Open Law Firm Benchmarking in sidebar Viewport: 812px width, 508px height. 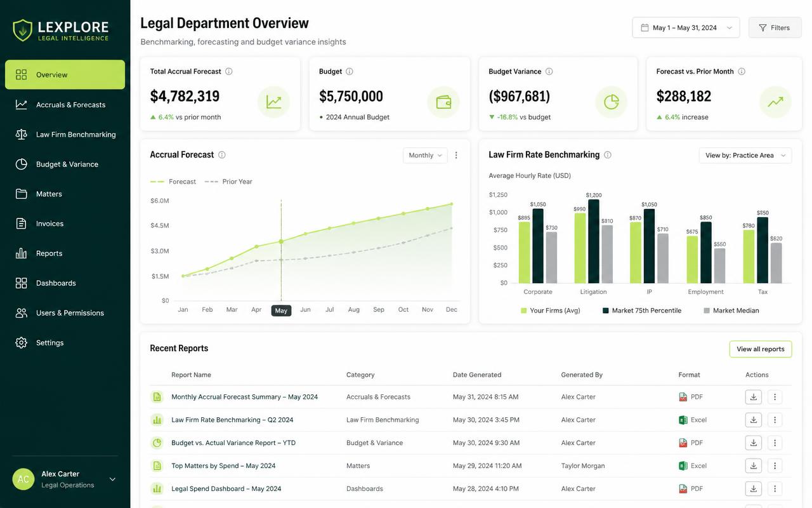(65, 134)
